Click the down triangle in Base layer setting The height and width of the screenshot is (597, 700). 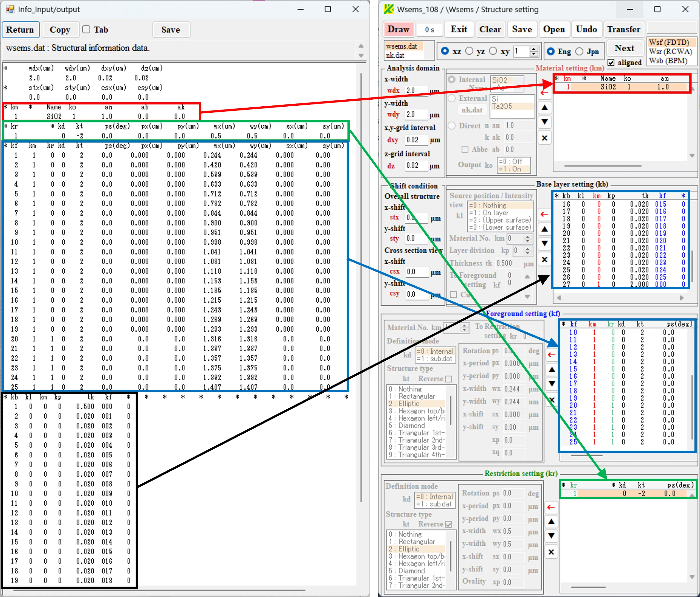(x=545, y=243)
